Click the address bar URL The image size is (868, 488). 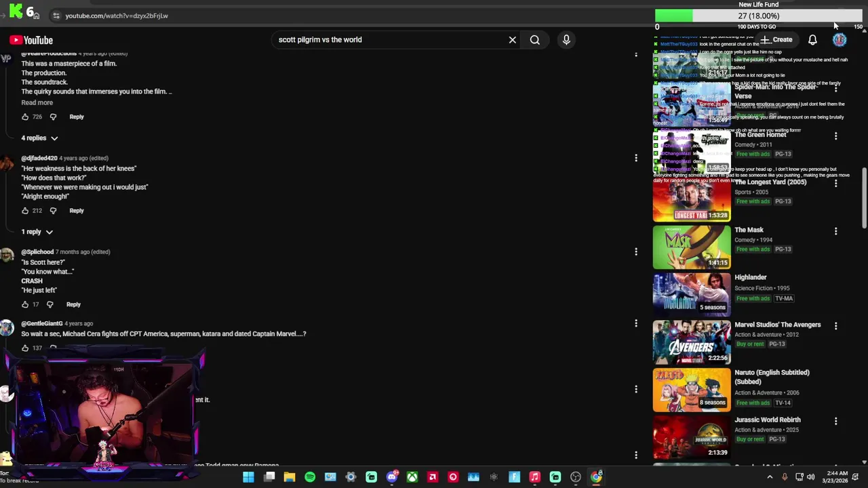[117, 16]
